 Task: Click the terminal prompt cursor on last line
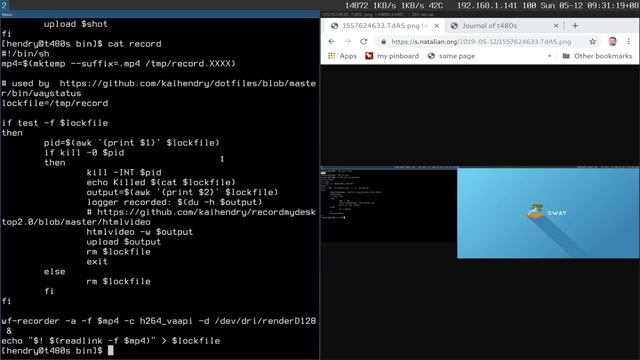(110, 351)
